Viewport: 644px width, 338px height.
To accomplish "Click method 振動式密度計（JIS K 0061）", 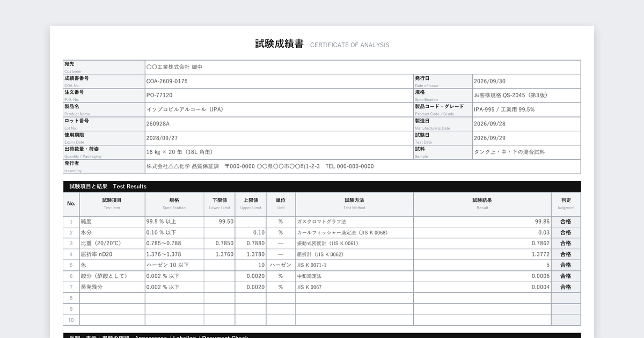I will [x=354, y=244].
